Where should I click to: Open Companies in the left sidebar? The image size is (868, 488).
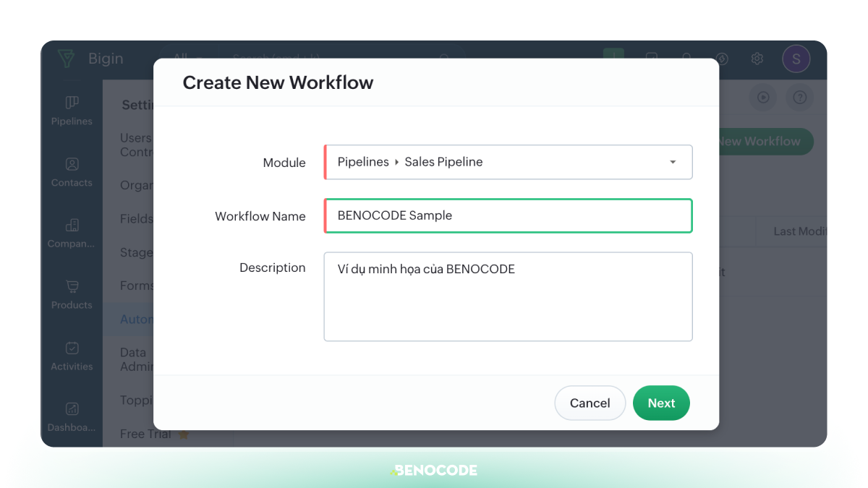click(x=72, y=234)
